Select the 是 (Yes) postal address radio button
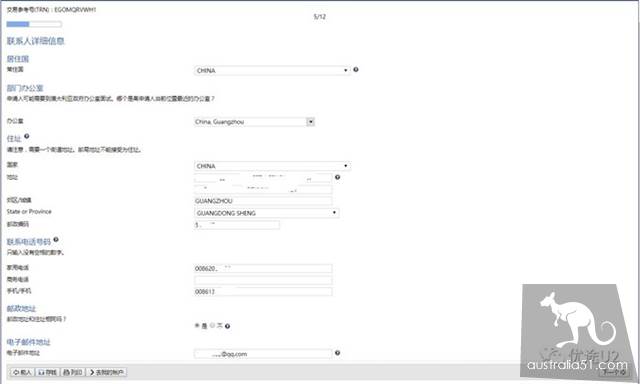The width and height of the screenshot is (640, 384). pos(197,326)
